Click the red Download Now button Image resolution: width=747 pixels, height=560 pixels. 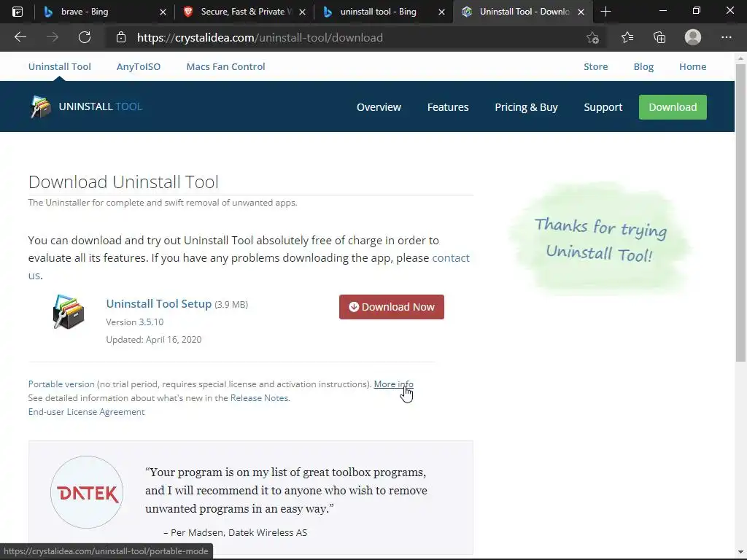[x=392, y=307]
